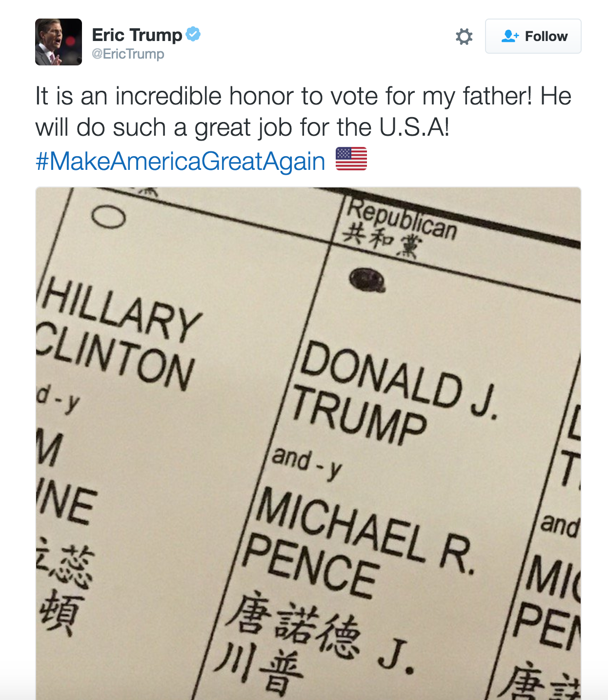
Task: Select the empty oval above Hillary Clinton
Action: click(108, 218)
